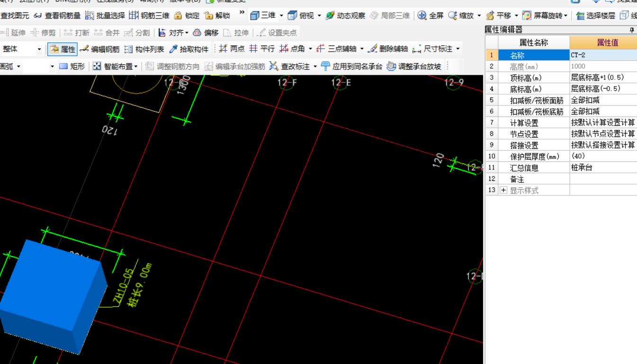
Task: Activate 批量选择 batch select tool
Action: click(105, 16)
